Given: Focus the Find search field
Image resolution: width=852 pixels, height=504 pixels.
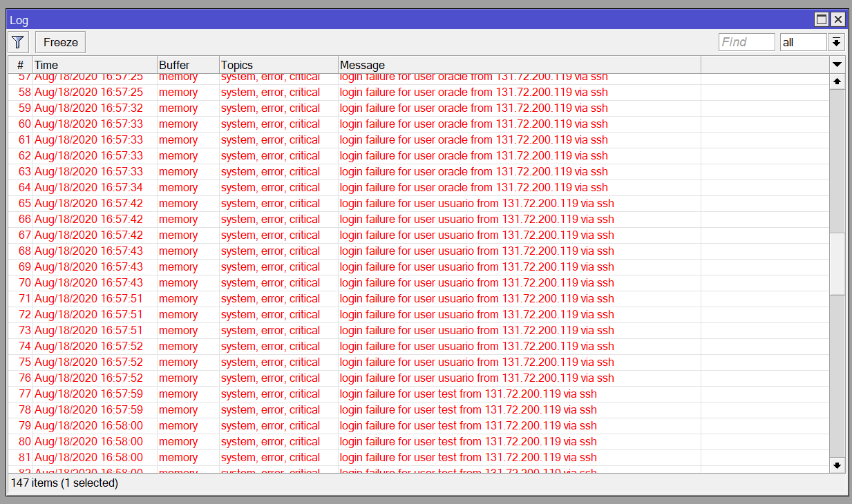Looking at the screenshot, I should pyautogui.click(x=747, y=42).
